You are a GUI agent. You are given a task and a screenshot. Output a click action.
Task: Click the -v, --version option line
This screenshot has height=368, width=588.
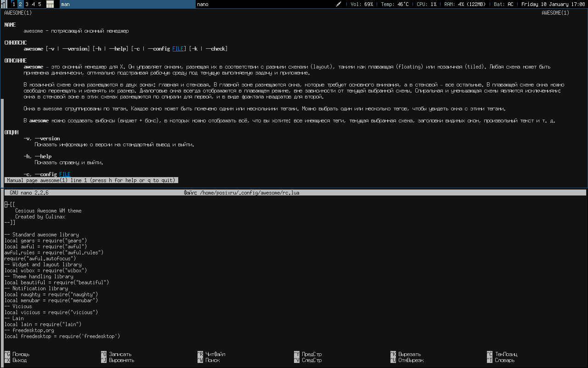(42, 138)
